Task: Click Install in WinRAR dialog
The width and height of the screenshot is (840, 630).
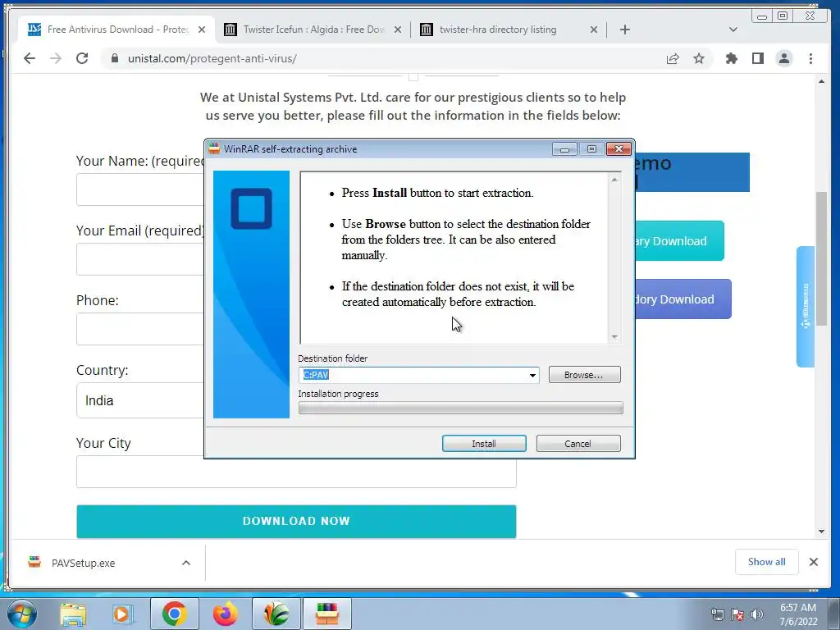Action: coord(484,444)
